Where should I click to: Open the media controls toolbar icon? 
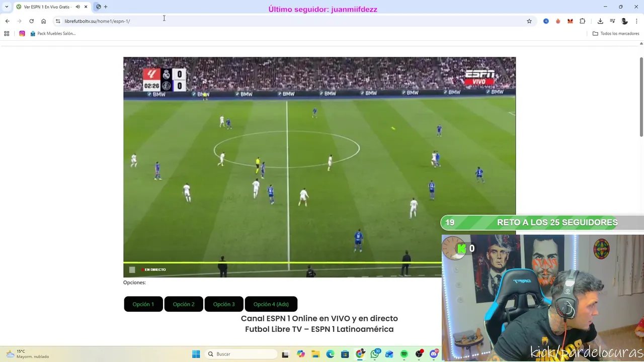click(612, 21)
